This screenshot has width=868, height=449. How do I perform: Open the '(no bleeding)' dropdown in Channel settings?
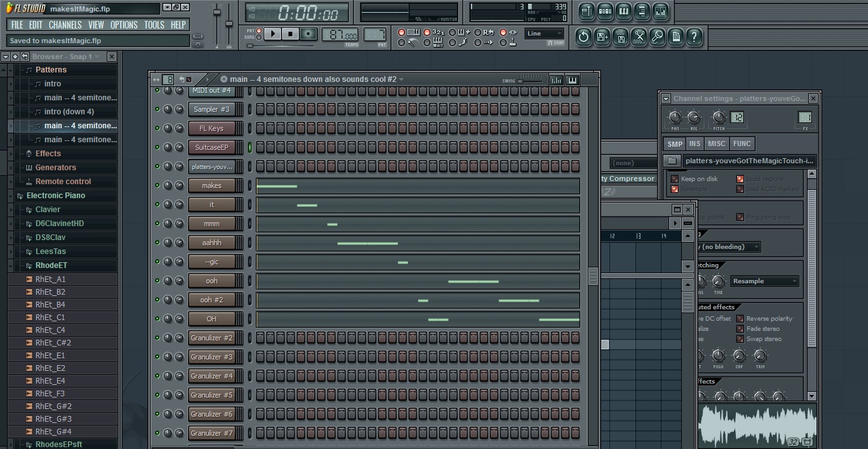(729, 247)
